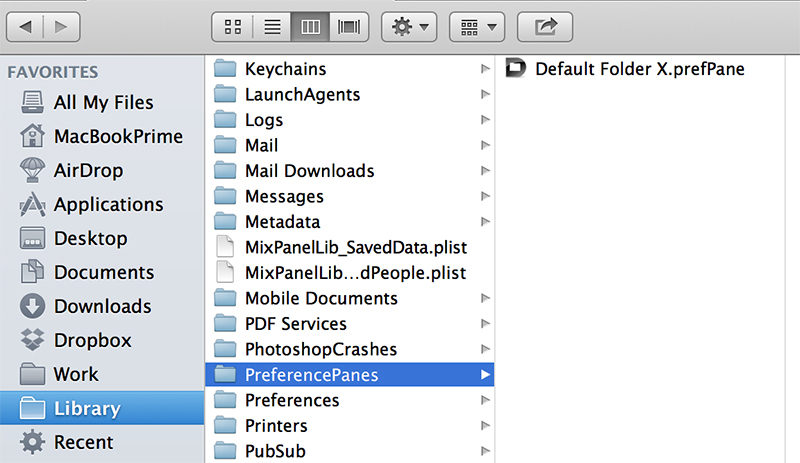Image resolution: width=800 pixels, height=463 pixels.
Task: Select Desktop in the sidebar
Action: (102, 238)
